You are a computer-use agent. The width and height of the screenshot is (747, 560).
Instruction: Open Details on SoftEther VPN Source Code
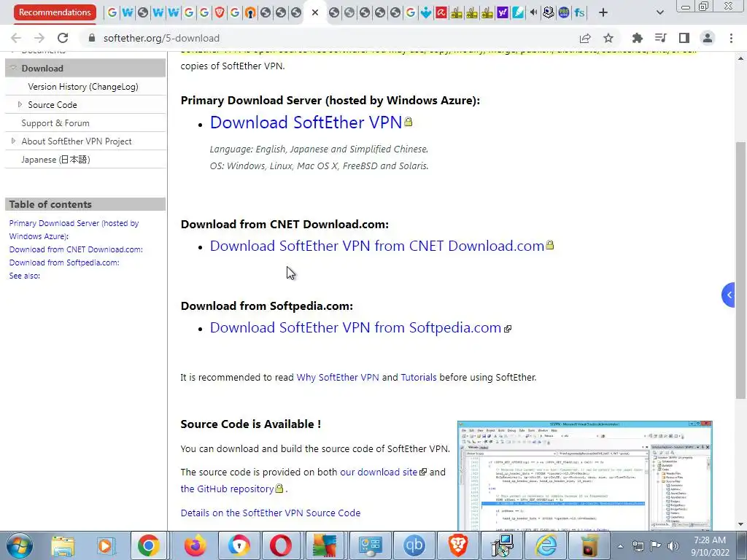[x=271, y=513]
